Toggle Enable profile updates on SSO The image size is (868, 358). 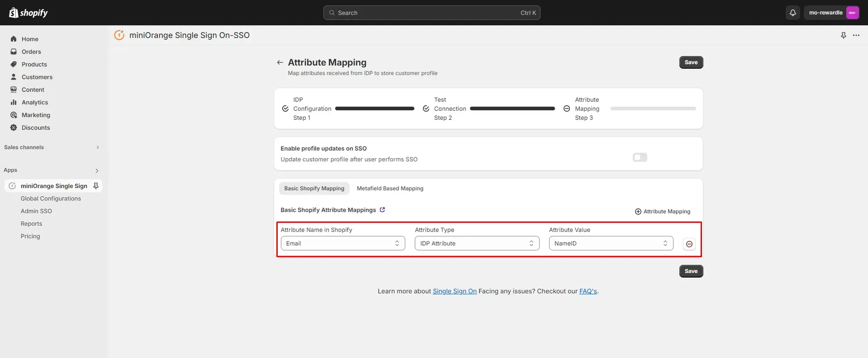point(640,157)
